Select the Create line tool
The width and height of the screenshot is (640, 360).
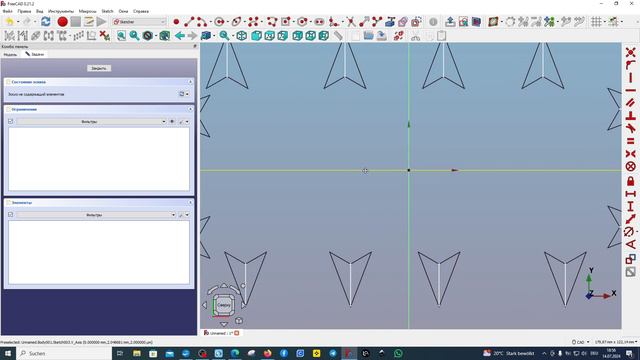pos(189,22)
